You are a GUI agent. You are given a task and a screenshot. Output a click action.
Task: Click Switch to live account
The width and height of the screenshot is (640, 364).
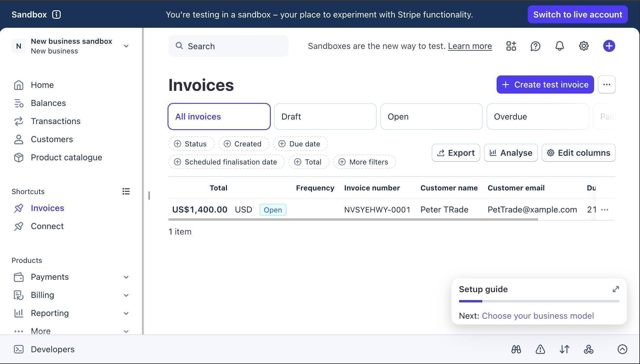[577, 14]
